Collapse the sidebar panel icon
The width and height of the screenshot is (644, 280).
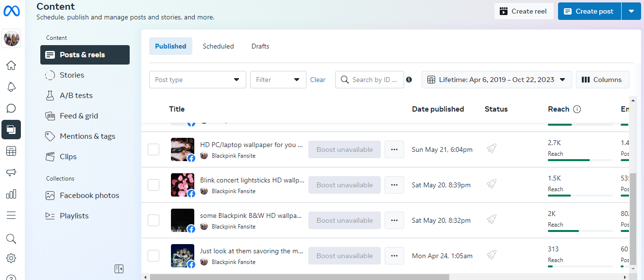pyautogui.click(x=119, y=268)
